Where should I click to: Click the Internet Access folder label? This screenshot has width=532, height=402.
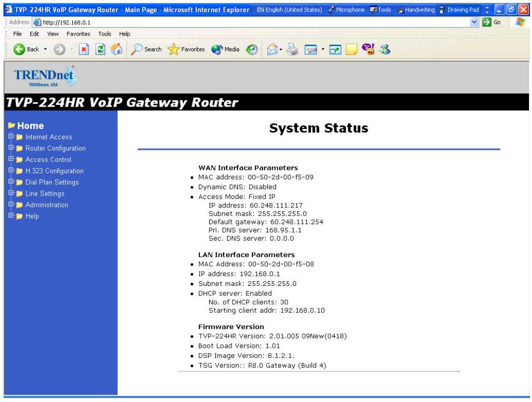pos(49,137)
